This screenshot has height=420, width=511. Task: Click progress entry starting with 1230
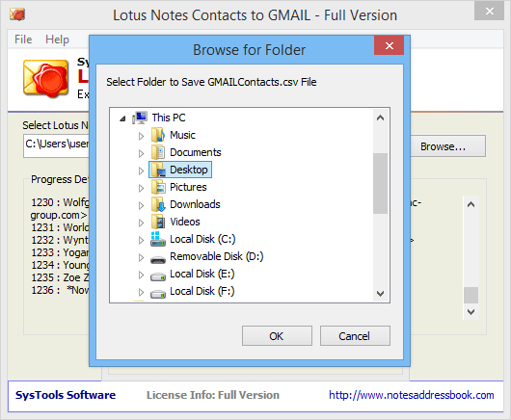coord(60,209)
